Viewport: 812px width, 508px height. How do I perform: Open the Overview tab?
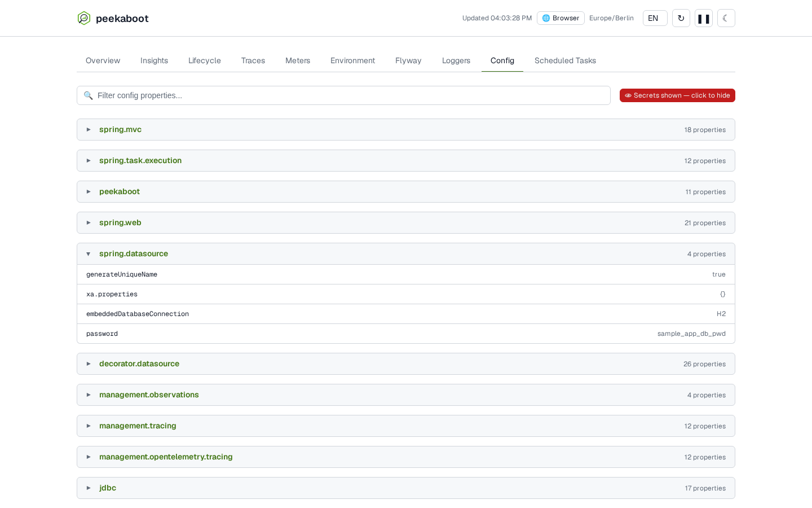(x=103, y=60)
